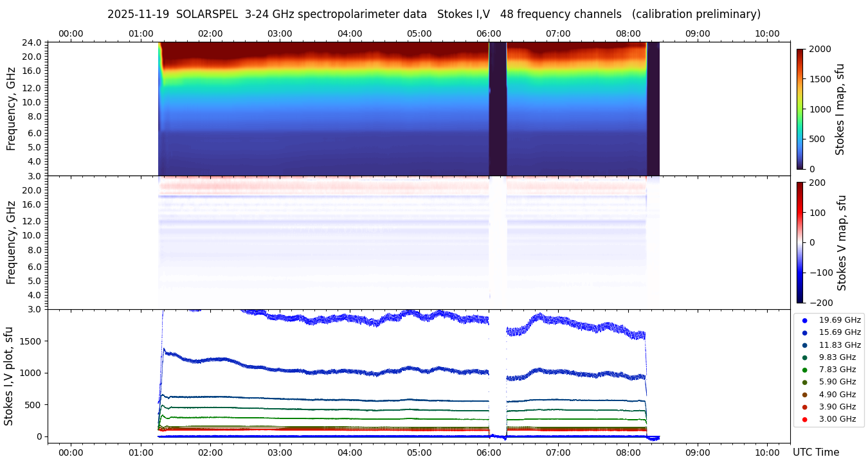Click the 02:00 tick label on top axis
Screen dimensions: 868x466
click(210, 33)
